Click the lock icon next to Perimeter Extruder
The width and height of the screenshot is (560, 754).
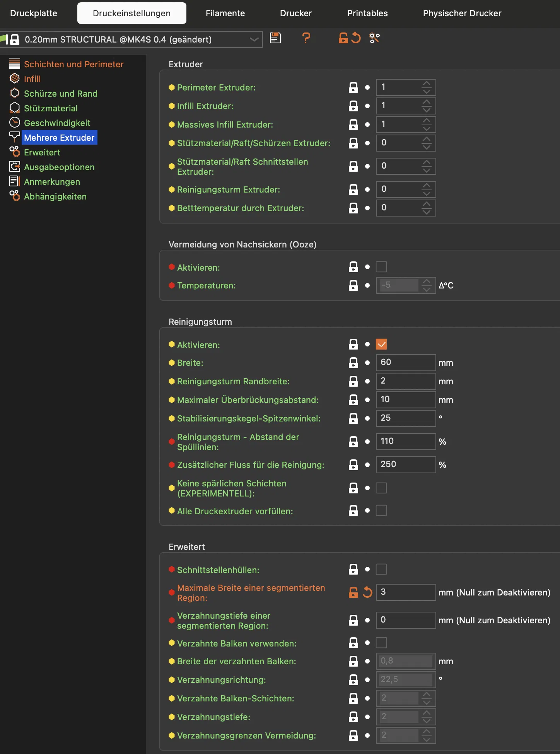pos(353,87)
